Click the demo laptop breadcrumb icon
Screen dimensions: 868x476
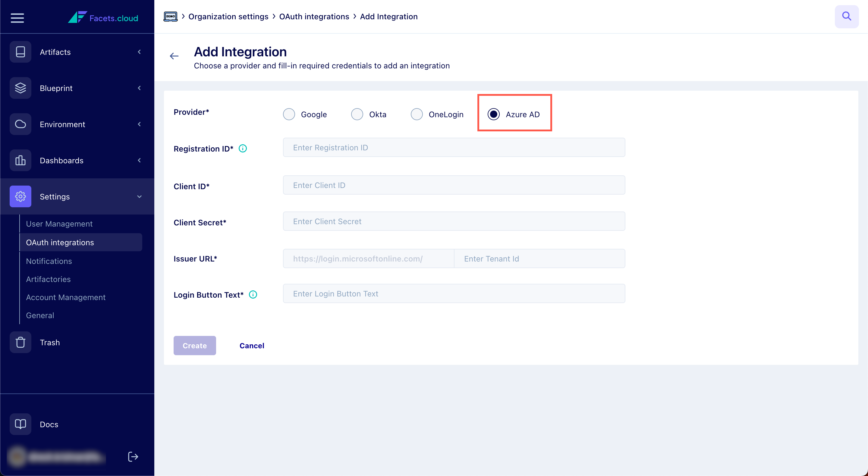[171, 16]
